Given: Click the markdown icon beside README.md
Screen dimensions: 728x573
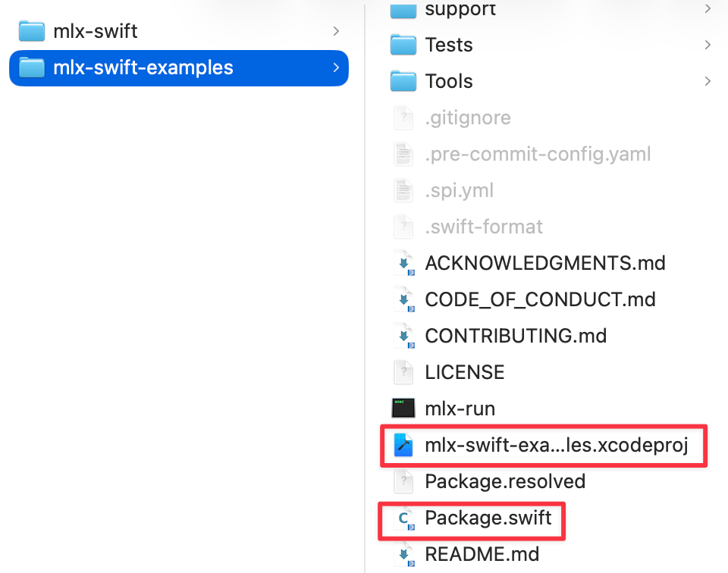Looking at the screenshot, I should coord(403,554).
